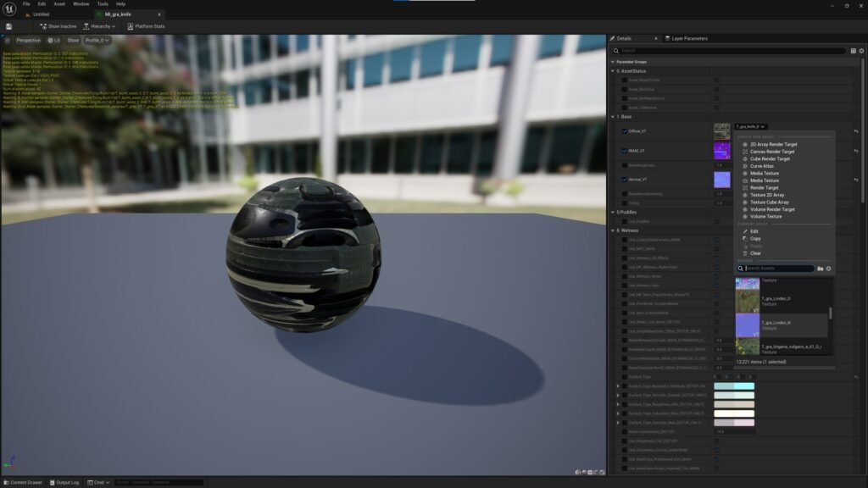This screenshot has height=488, width=868.
Task: Open the Lit view mode menu
Action: pyautogui.click(x=53, y=40)
